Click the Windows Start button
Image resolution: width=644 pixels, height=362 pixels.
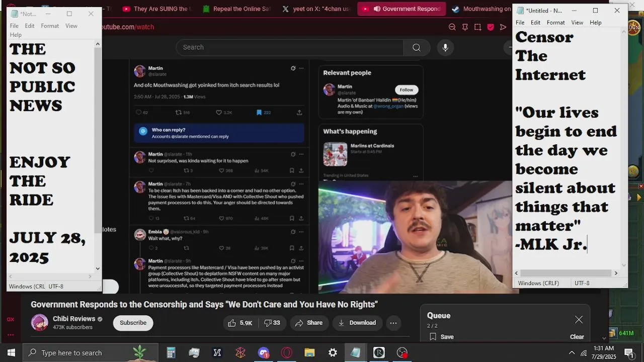pos(11,352)
